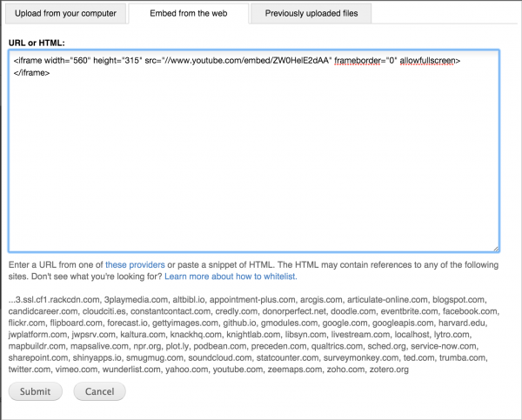The image size is (522, 420).
Task: Click the 'URL or HTML:' field label
Action: click(37, 43)
